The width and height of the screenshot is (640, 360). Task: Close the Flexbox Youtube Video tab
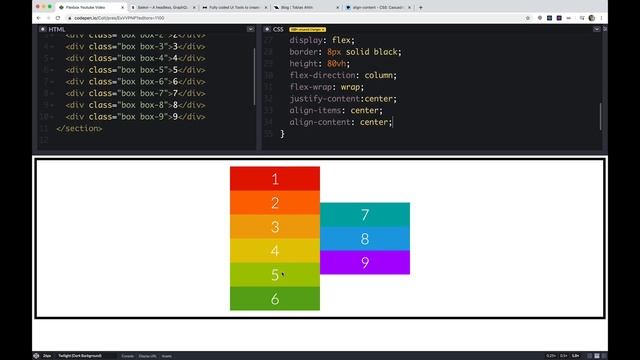pos(122,7)
